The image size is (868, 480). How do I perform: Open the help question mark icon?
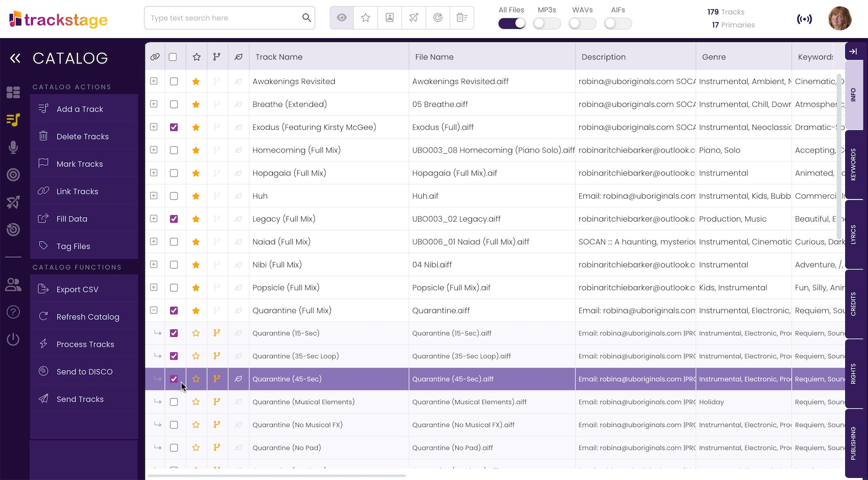(14, 312)
